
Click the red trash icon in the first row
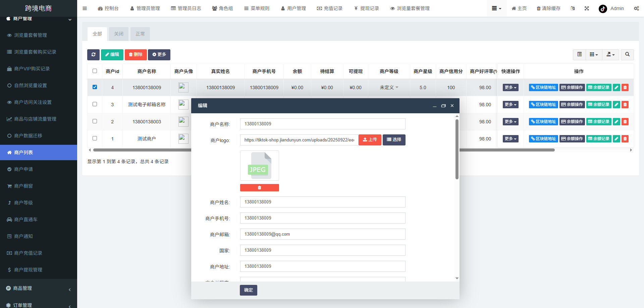(x=625, y=87)
